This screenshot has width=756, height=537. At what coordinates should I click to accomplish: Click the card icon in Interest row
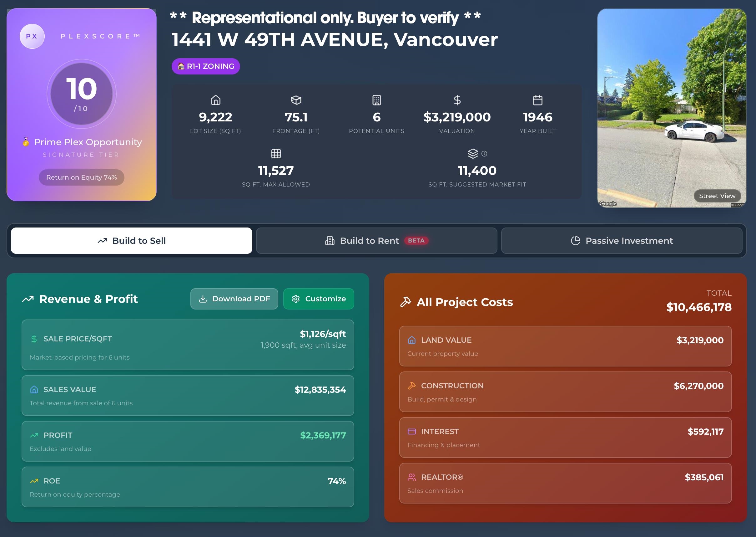411,431
